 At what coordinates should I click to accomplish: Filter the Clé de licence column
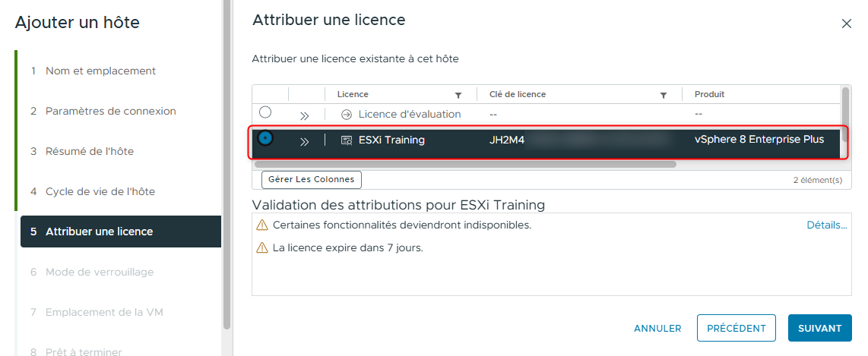[x=664, y=95]
